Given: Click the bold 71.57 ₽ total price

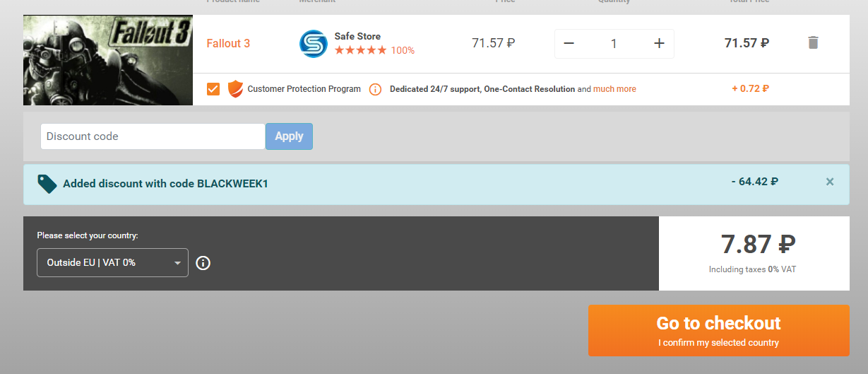Looking at the screenshot, I should tap(747, 43).
